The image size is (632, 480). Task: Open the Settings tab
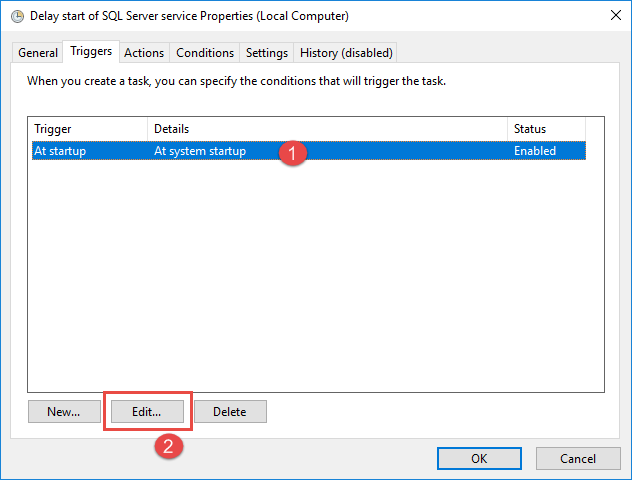pos(267,53)
